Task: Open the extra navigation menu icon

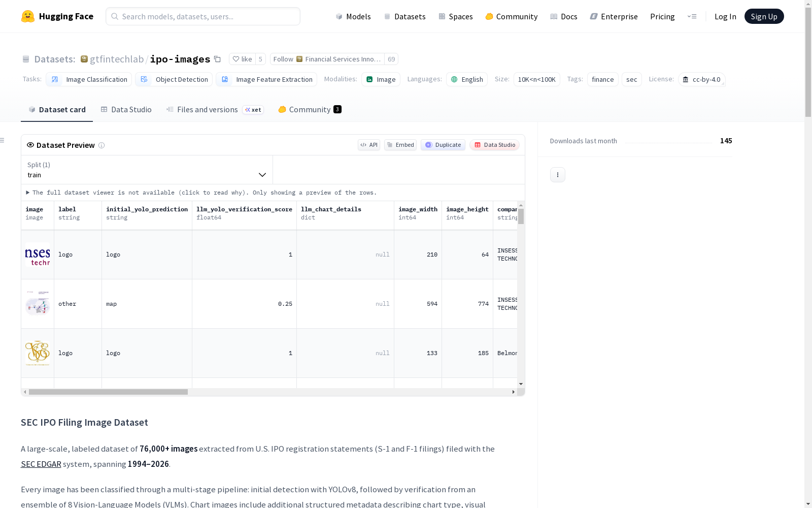Action: (692, 16)
